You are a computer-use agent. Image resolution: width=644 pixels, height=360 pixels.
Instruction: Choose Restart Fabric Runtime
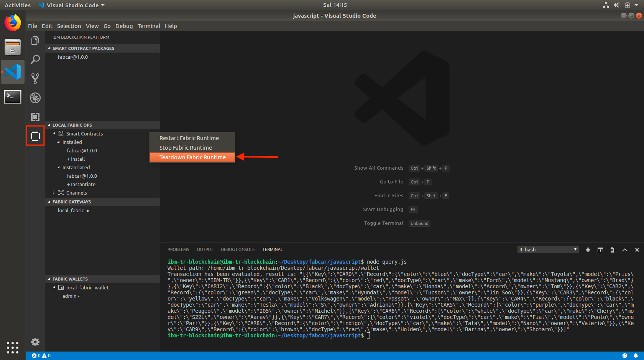192,138
